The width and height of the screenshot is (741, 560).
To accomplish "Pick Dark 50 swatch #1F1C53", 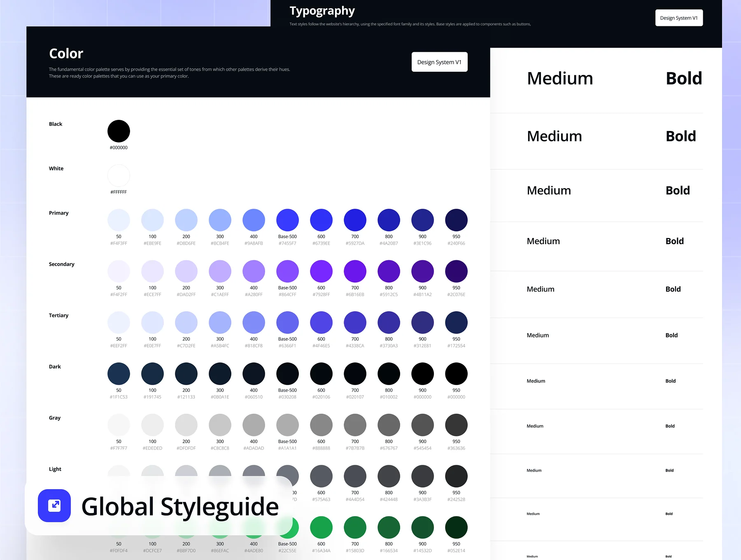I will coord(119,374).
